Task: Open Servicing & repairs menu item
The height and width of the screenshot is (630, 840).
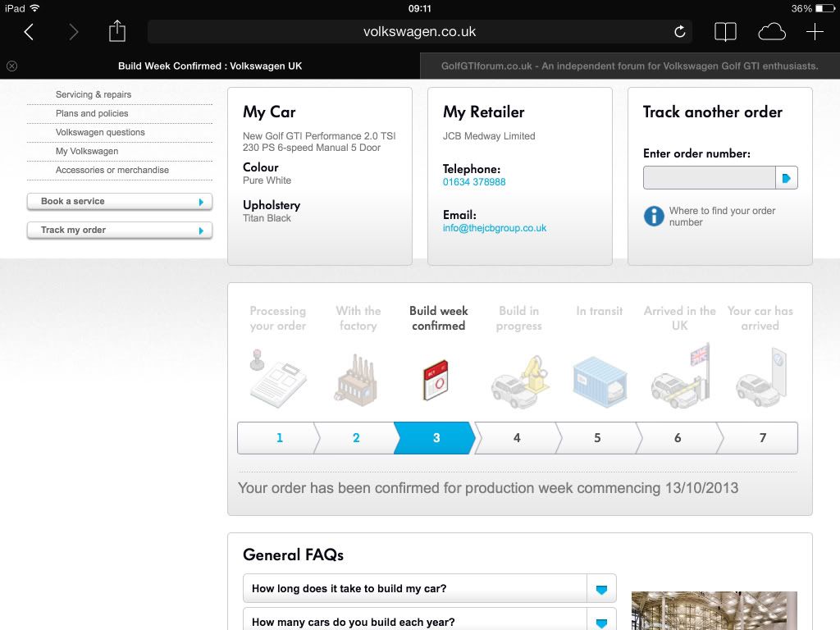Action: click(94, 94)
